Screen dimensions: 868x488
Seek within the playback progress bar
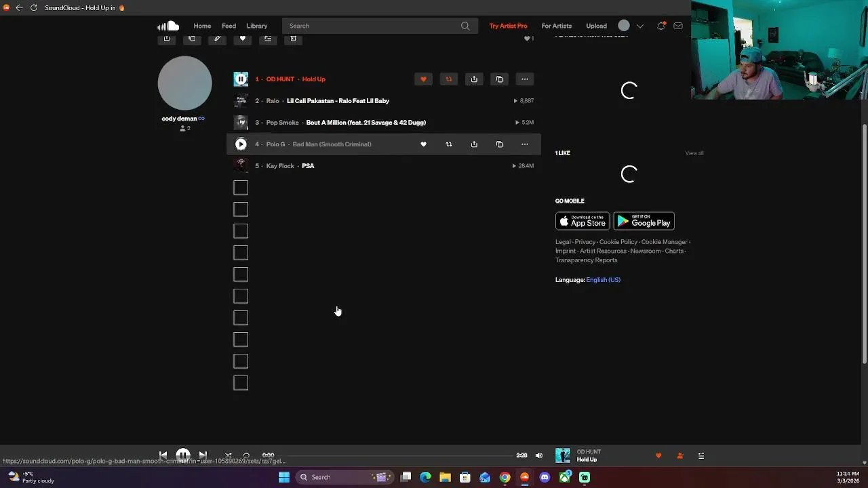point(395,455)
